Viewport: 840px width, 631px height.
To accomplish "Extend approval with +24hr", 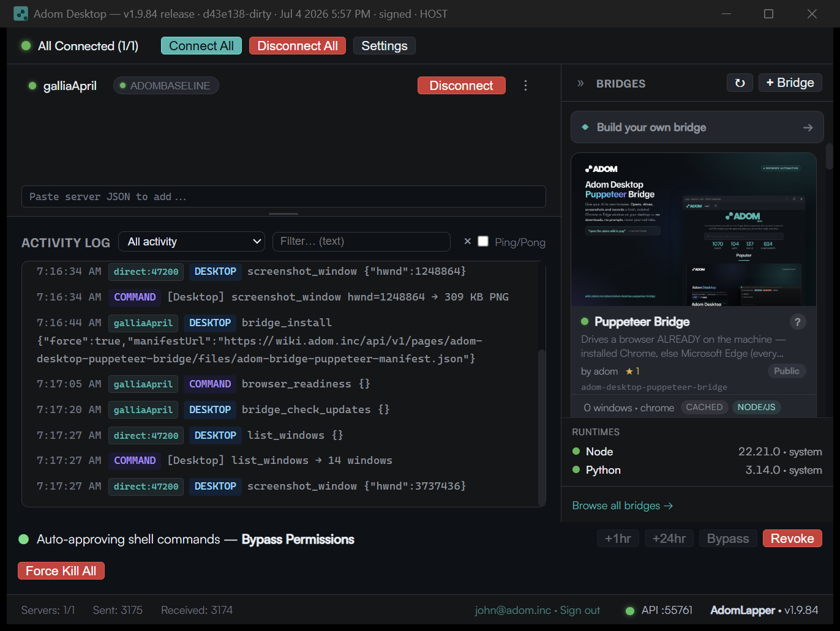I will [669, 539].
